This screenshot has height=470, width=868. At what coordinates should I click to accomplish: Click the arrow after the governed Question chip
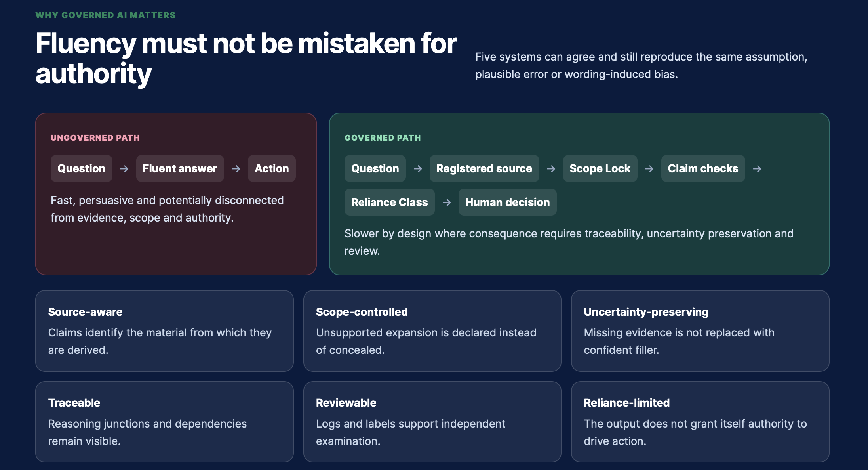click(x=418, y=169)
